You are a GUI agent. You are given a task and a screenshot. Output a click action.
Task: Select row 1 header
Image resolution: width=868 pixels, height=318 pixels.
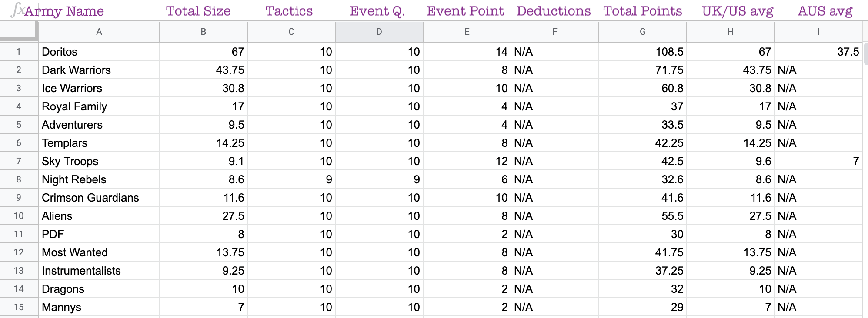click(x=19, y=52)
